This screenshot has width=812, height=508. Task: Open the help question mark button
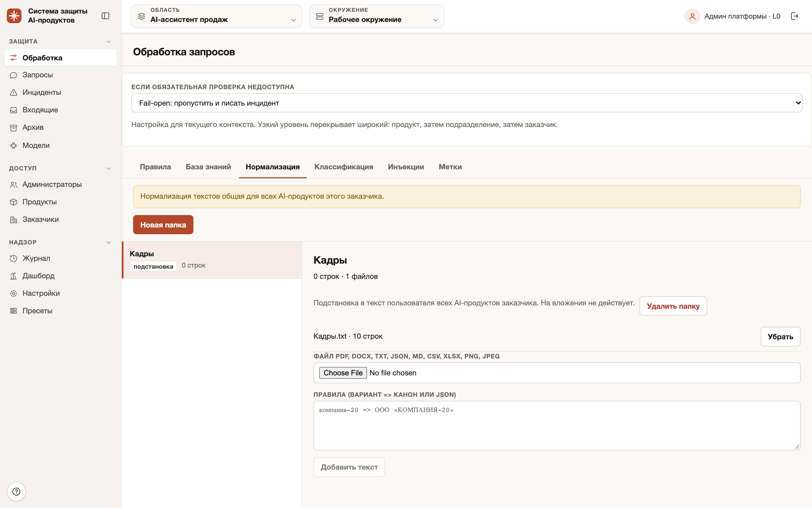(x=16, y=492)
